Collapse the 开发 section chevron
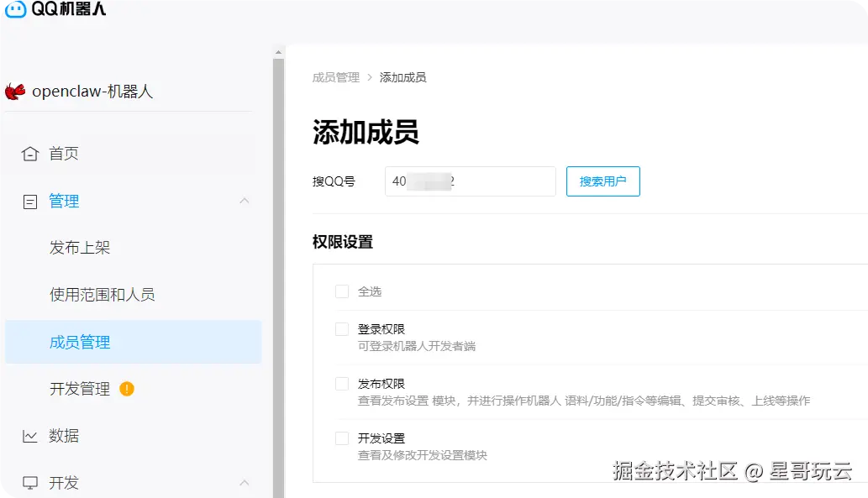This screenshot has height=498, width=868. point(245,483)
